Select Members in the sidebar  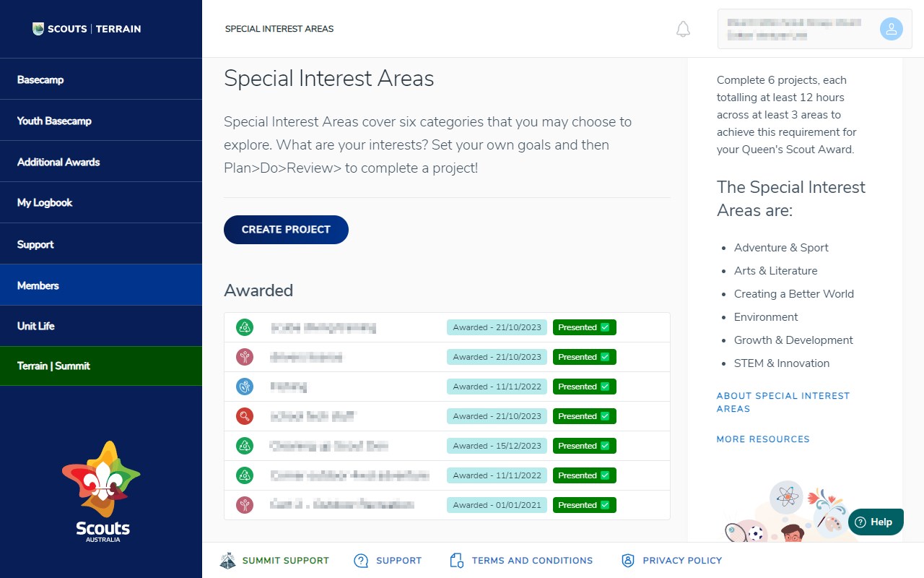point(101,285)
